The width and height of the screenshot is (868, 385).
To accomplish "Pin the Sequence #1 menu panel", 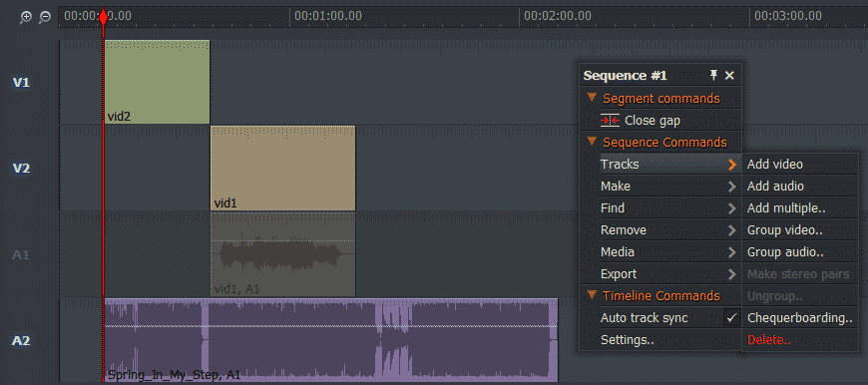I will pyautogui.click(x=714, y=75).
